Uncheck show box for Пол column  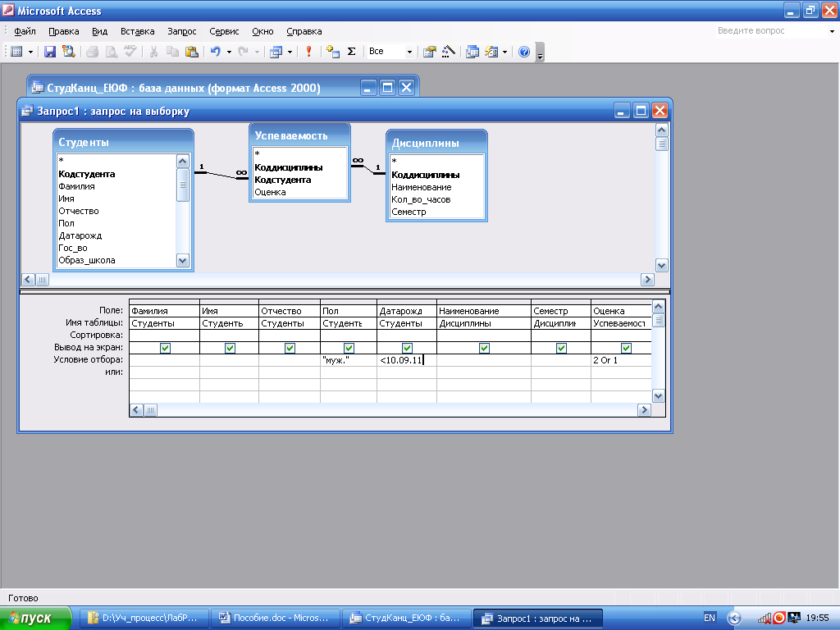click(349, 348)
